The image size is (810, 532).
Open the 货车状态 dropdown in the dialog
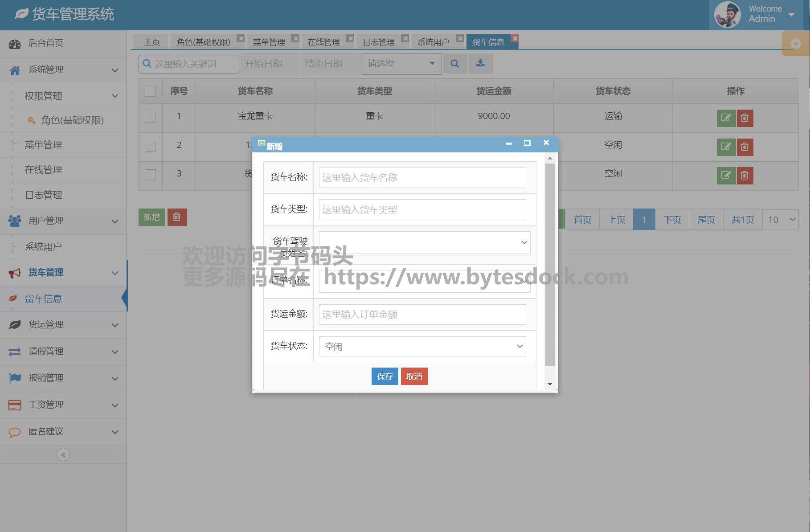(422, 346)
